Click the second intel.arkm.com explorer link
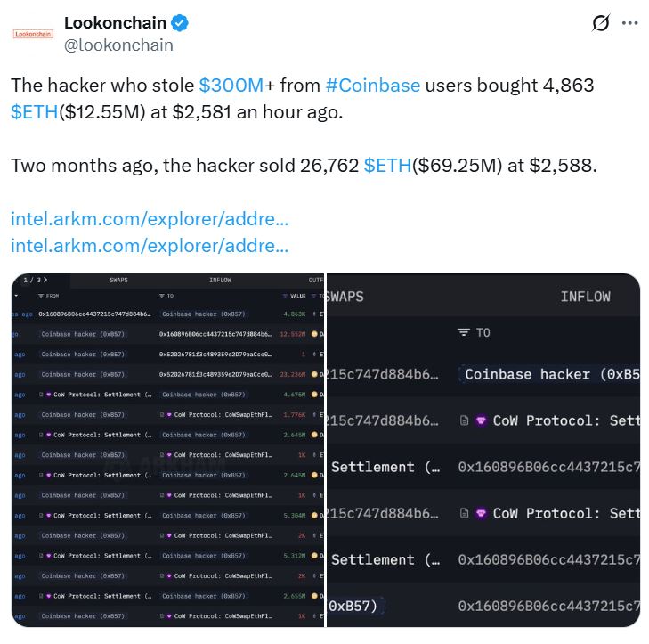 click(x=150, y=245)
